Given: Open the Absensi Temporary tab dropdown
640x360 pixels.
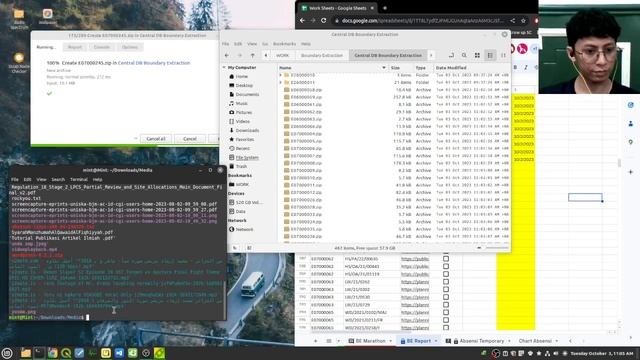Looking at the screenshot, I should click(x=509, y=341).
